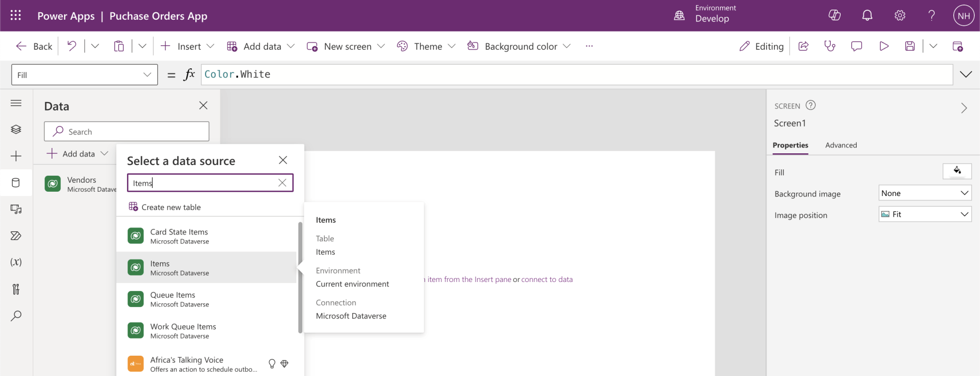Screen dimensions: 980x376
Task: Click Add data in the Data pane
Action: pyautogui.click(x=77, y=154)
